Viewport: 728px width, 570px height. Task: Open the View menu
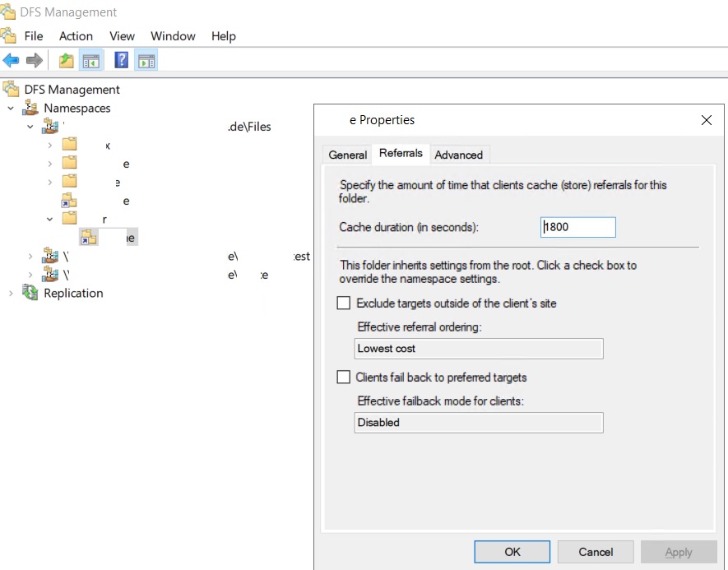pos(122,36)
